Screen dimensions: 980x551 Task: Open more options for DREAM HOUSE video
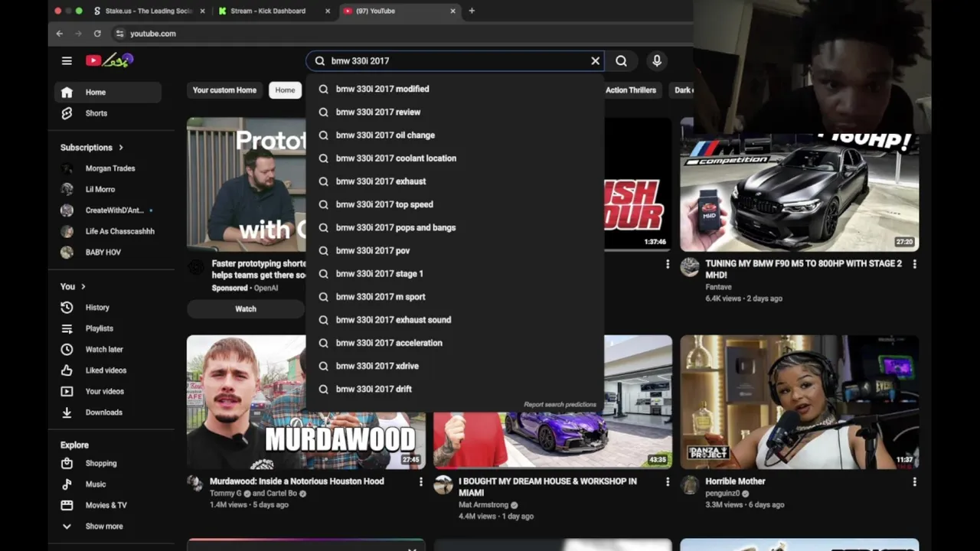tap(667, 481)
